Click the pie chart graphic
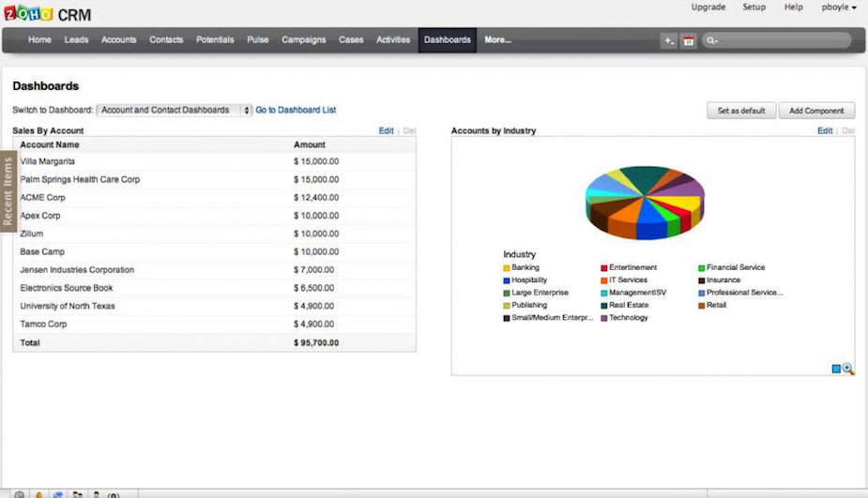 click(645, 203)
